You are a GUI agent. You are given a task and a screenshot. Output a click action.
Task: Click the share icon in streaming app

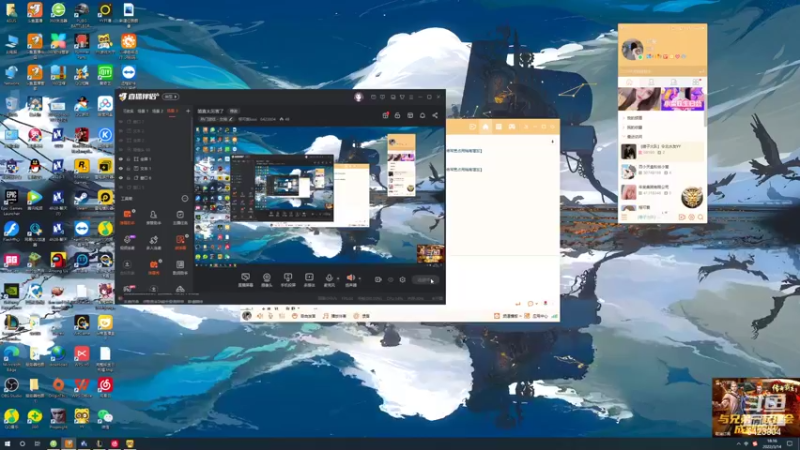pyautogui.click(x=435, y=116)
